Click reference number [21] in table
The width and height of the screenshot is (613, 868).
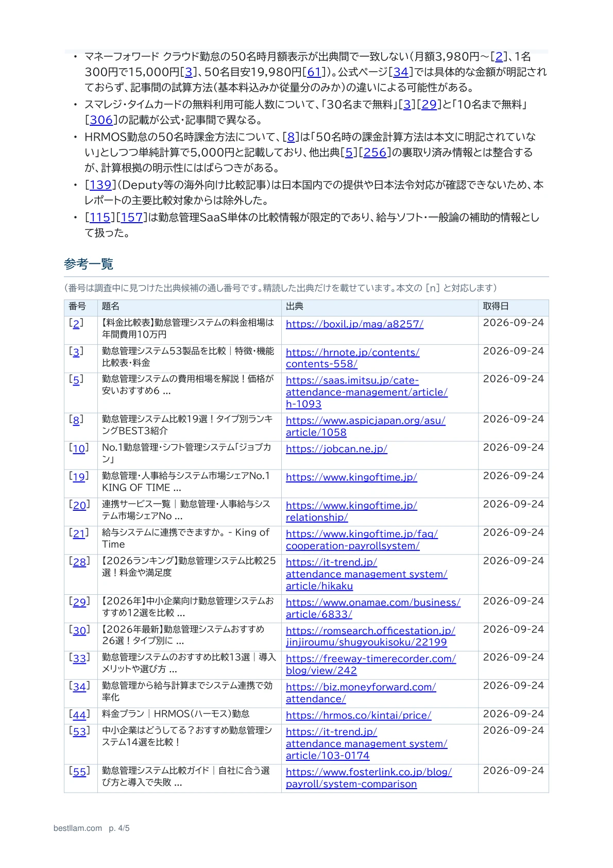pyautogui.click(x=79, y=533)
